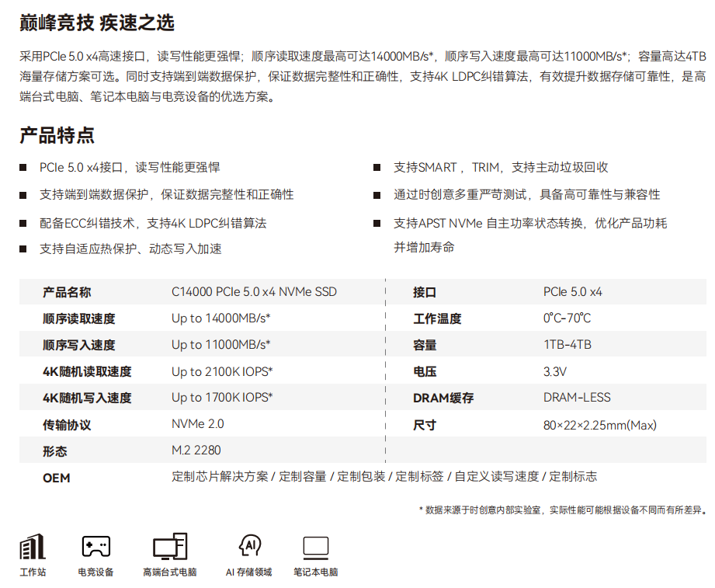Click the AI storage head icon
This screenshot has width=715, height=588.
point(248,546)
